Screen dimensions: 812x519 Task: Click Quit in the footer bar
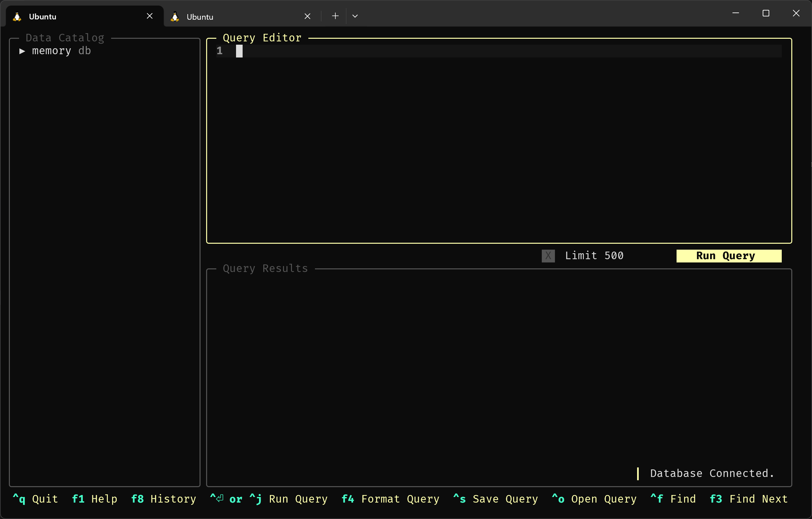click(36, 499)
